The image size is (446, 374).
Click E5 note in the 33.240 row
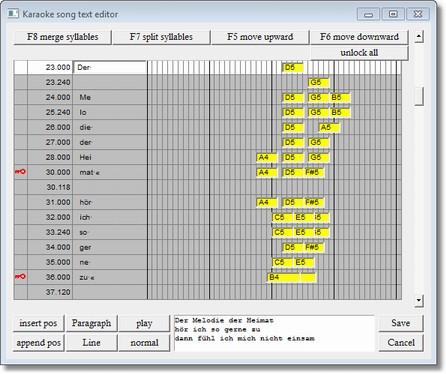coord(303,232)
